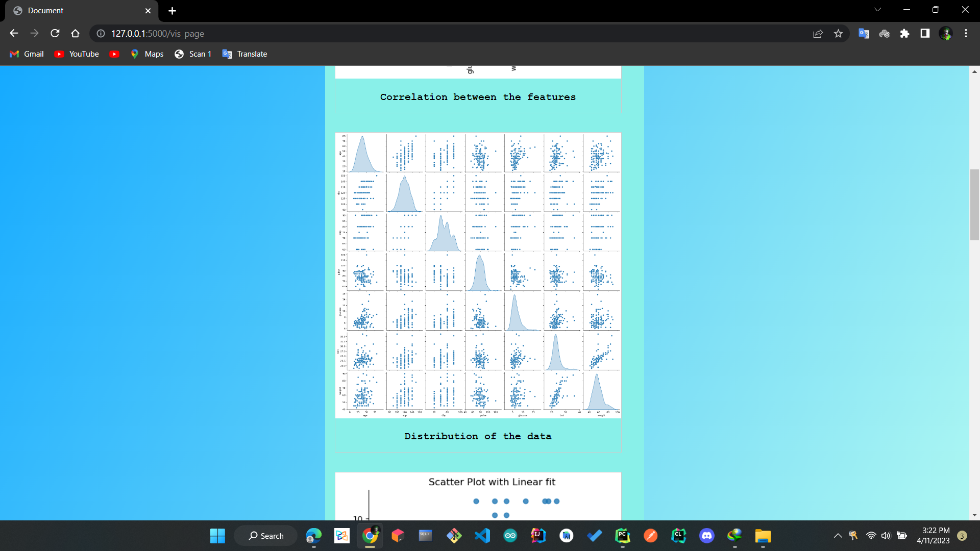This screenshot has width=980, height=551.
Task: Launch Discord from the taskbar
Action: [707, 536]
